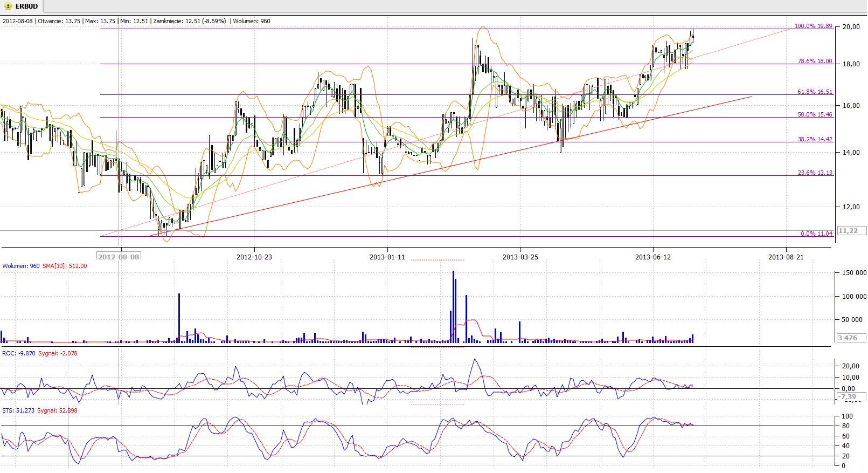Click the 2013-01-11 date axis label

[387, 257]
